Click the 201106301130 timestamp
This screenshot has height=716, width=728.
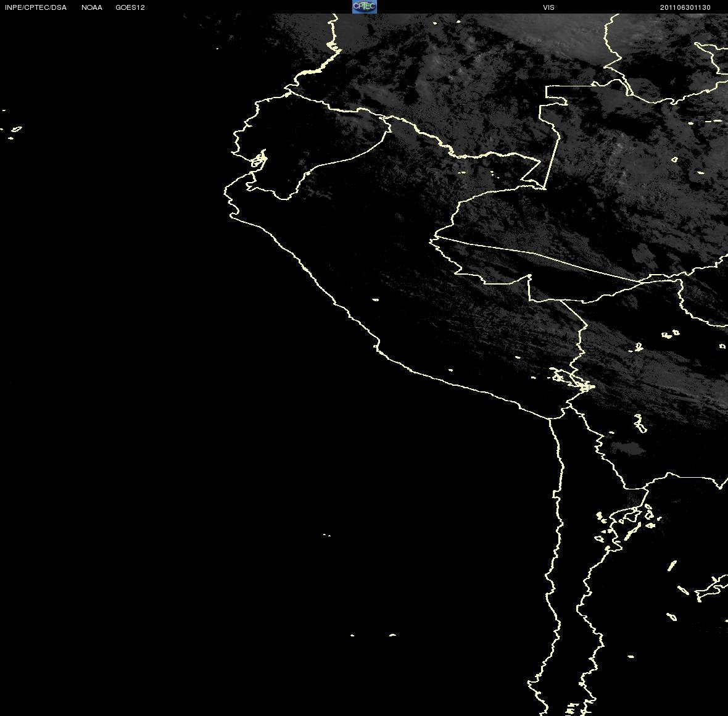(685, 7)
